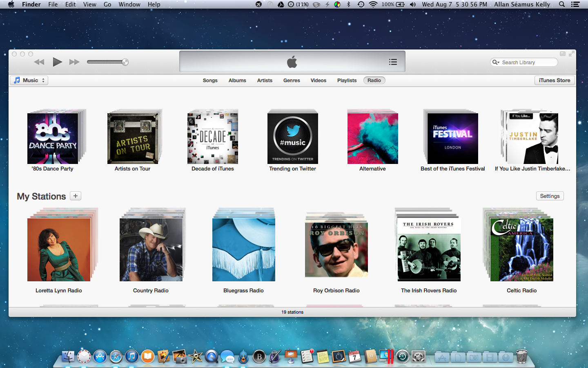Open My Stations Settings button
The width and height of the screenshot is (588, 368).
pyautogui.click(x=550, y=196)
